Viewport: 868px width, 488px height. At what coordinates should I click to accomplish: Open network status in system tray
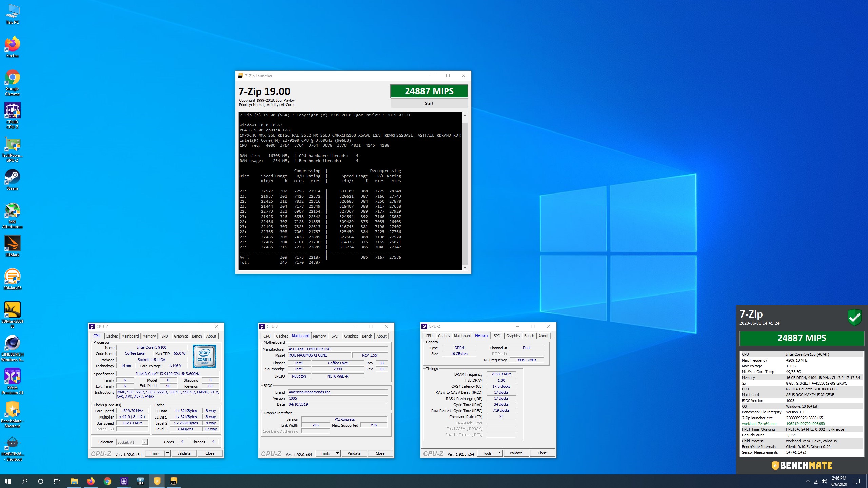point(816,481)
